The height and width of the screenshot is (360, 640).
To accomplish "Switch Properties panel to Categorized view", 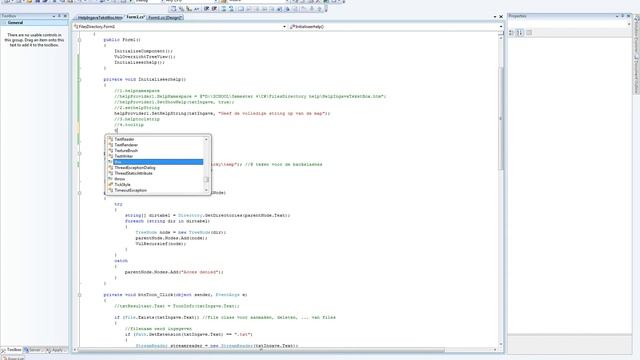I will (x=511, y=33).
